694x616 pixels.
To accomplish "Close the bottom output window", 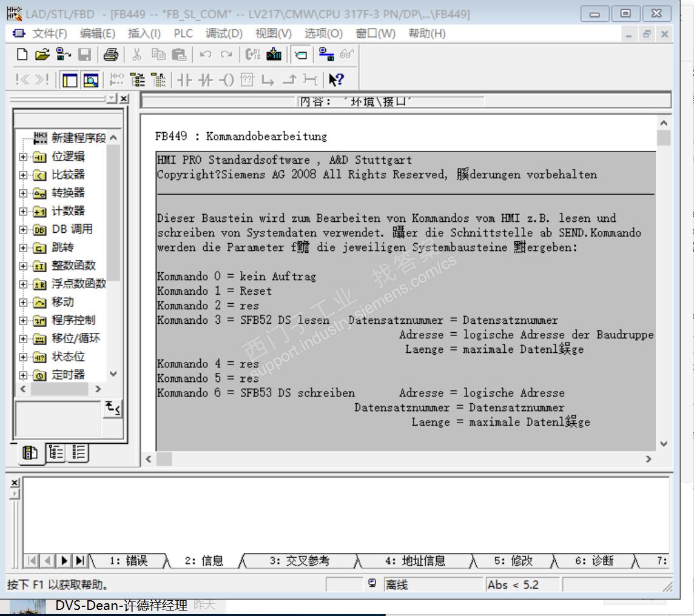I will point(15,483).
